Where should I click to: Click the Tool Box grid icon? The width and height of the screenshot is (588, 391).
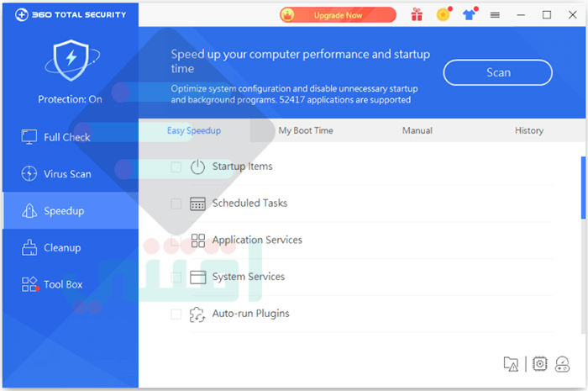pos(30,284)
